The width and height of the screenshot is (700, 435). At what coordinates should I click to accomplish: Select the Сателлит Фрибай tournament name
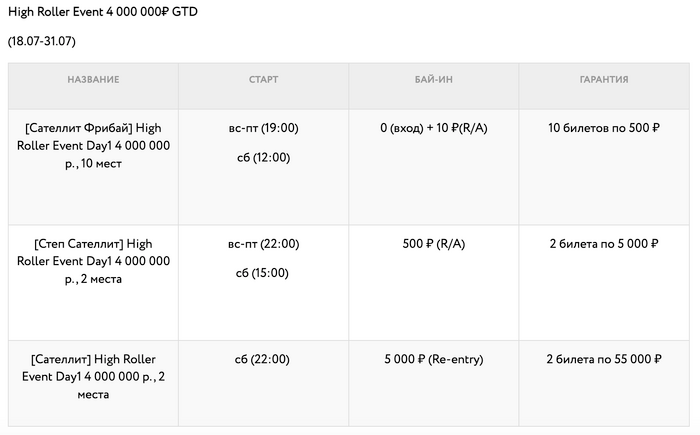coord(93,145)
